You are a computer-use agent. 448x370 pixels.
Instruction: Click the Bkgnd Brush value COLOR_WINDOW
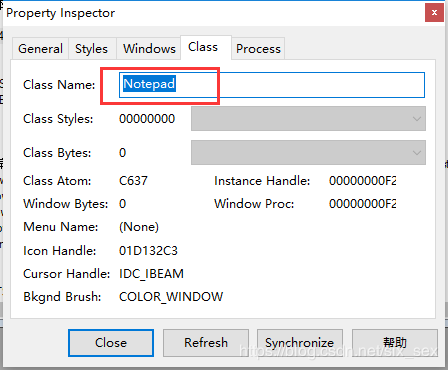click(x=171, y=297)
